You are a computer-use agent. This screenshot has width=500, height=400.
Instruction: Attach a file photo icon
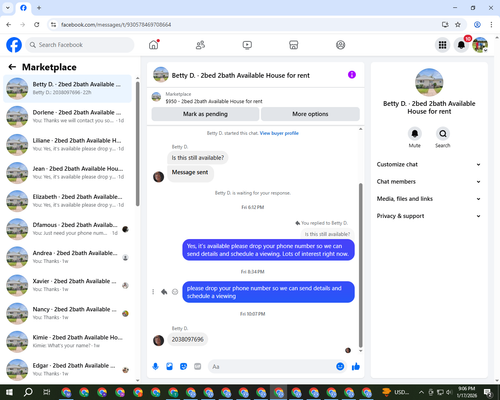point(169,367)
